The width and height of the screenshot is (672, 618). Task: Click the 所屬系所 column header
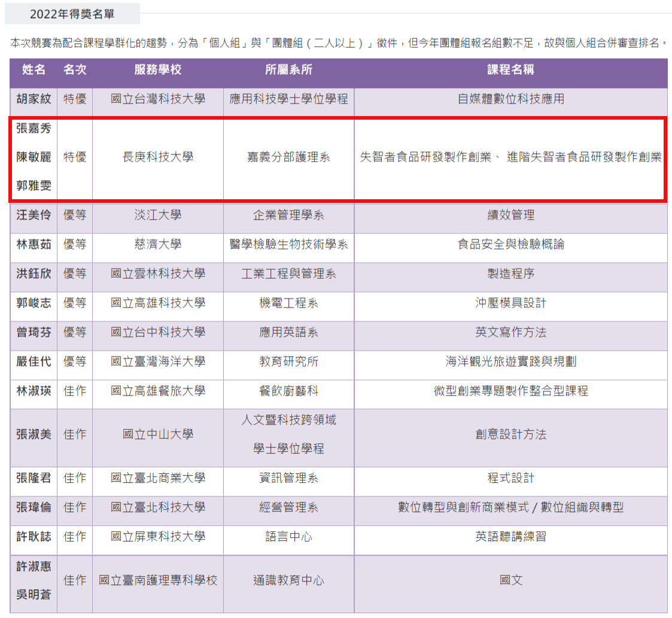[288, 69]
